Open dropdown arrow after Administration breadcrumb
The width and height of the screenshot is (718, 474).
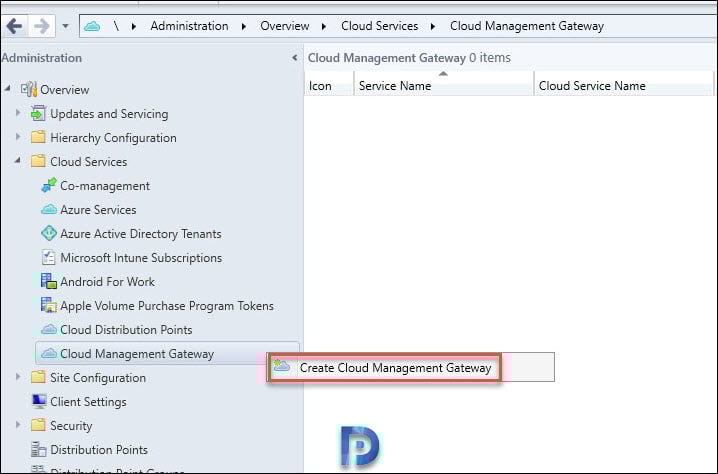[x=244, y=27]
